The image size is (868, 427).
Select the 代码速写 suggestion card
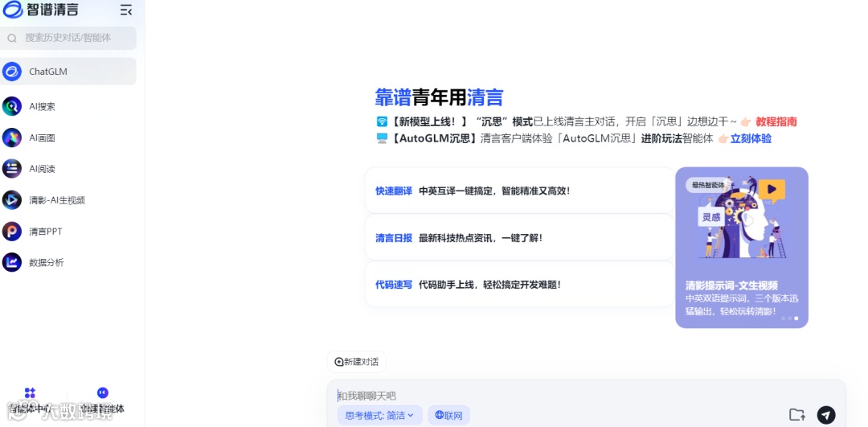point(520,285)
